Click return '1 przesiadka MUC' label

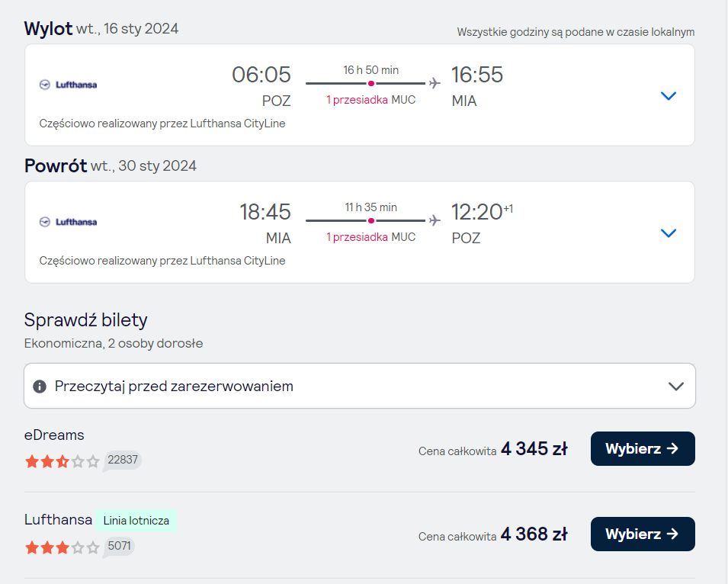pos(371,237)
